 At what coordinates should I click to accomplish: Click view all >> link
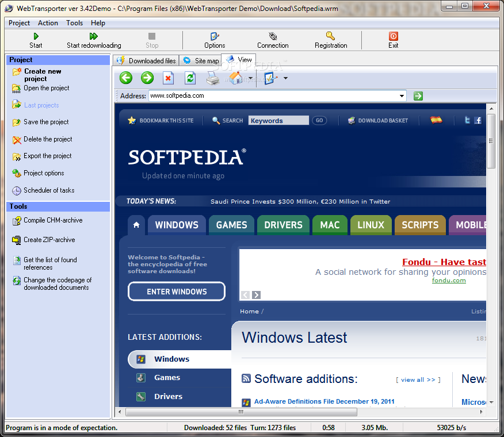[x=418, y=380]
